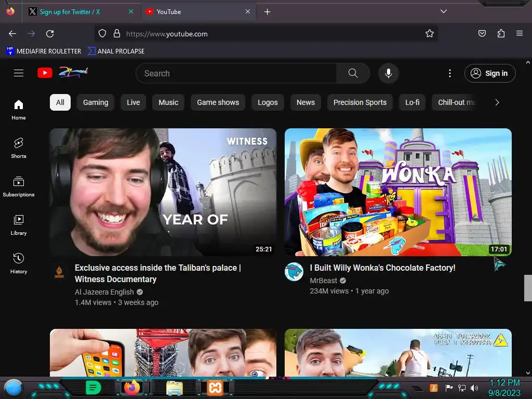Click the browser forward arrow
Image resolution: width=532 pixels, height=399 pixels.
[x=31, y=34]
